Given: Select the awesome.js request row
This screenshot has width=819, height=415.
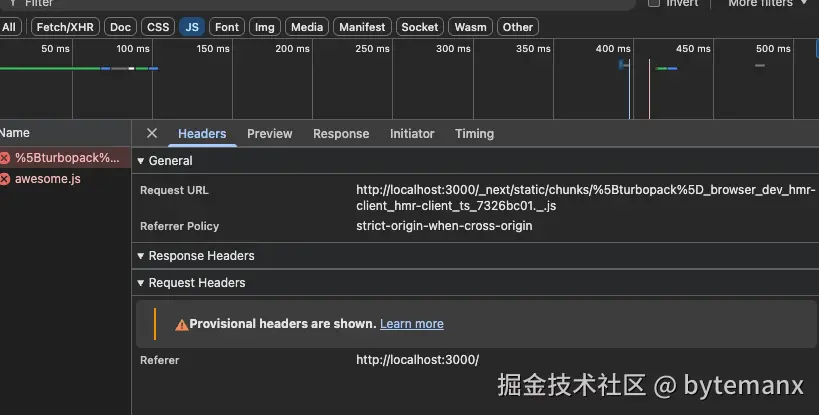Looking at the screenshot, I should [65, 179].
